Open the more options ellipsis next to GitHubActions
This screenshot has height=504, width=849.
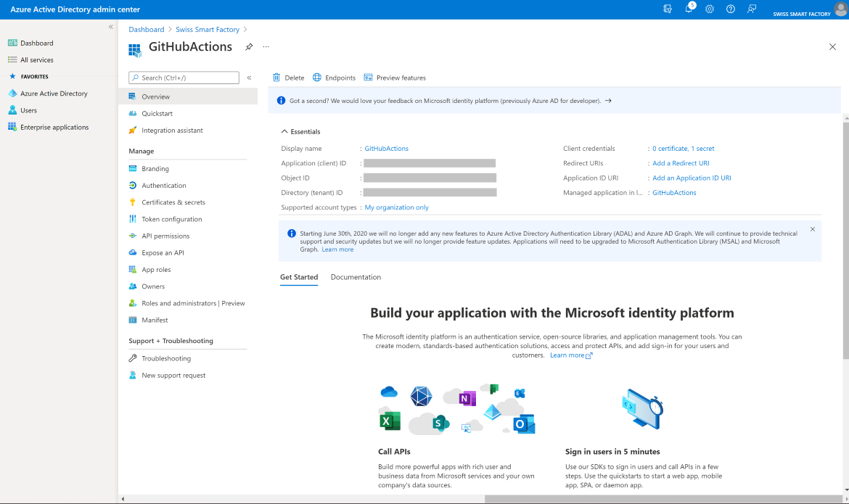pyautogui.click(x=266, y=47)
